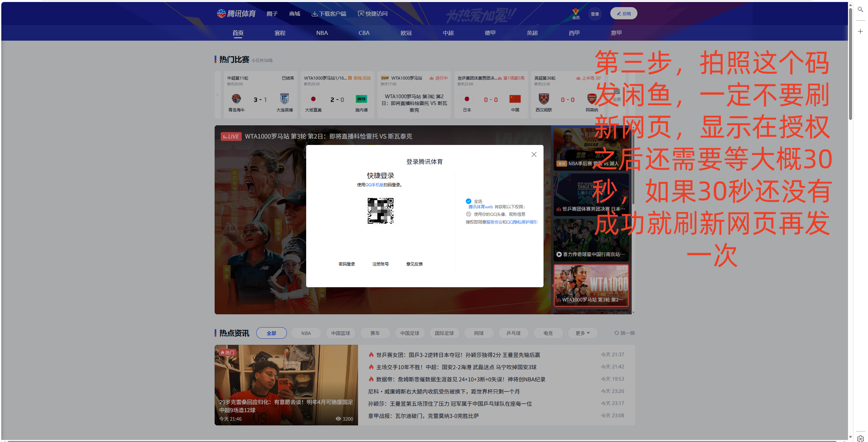Select the NBA news filter pill
This screenshot has width=868, height=442.
coord(306,333)
